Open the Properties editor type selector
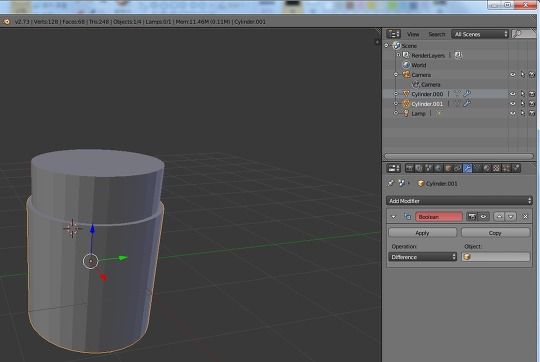Image resolution: width=540 pixels, height=362 pixels. pyautogui.click(x=394, y=168)
